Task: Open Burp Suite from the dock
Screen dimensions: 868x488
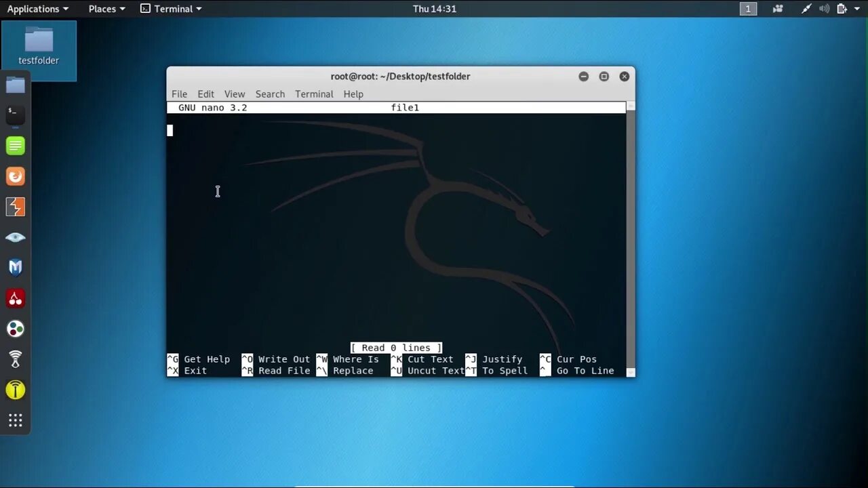Action: pos(15,207)
